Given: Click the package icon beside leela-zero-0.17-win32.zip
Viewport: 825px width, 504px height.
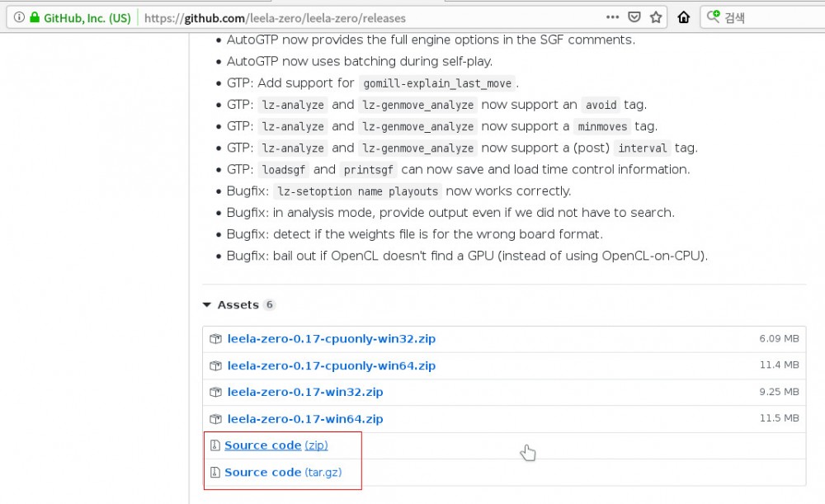Looking at the screenshot, I should [215, 392].
